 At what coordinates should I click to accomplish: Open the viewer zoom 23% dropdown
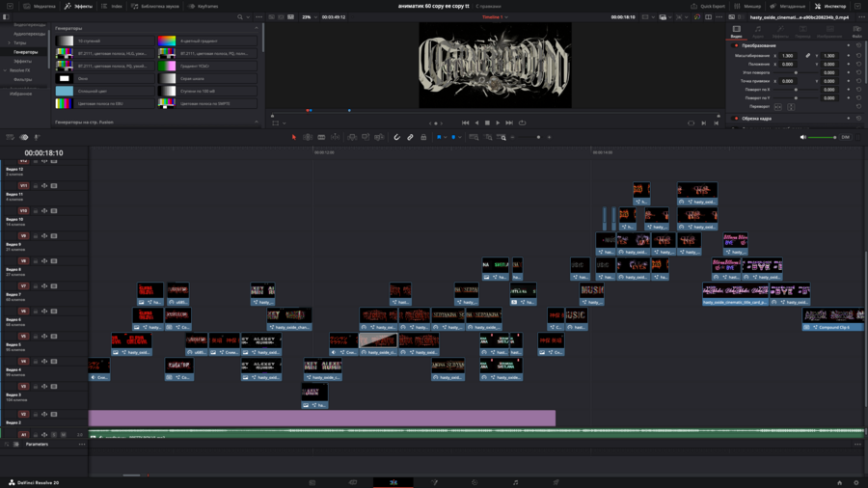coord(309,17)
